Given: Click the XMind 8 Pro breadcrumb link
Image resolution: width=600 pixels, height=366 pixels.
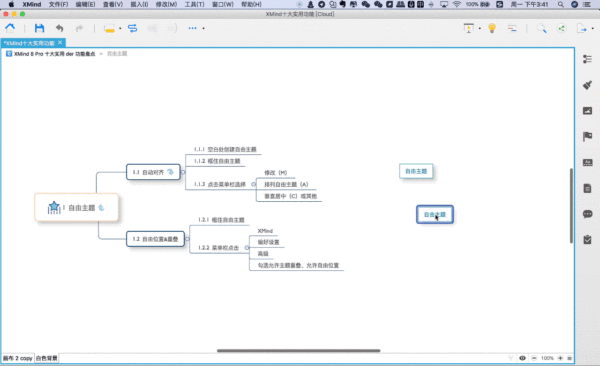Looking at the screenshot, I should point(54,54).
